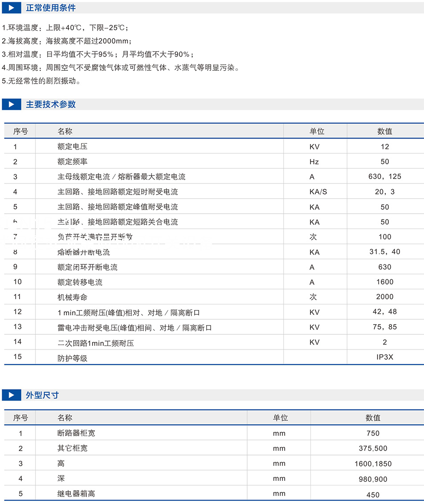Select the 主要技术参数 section heading text
Viewport: 424px width, 504px height.
(x=50, y=105)
